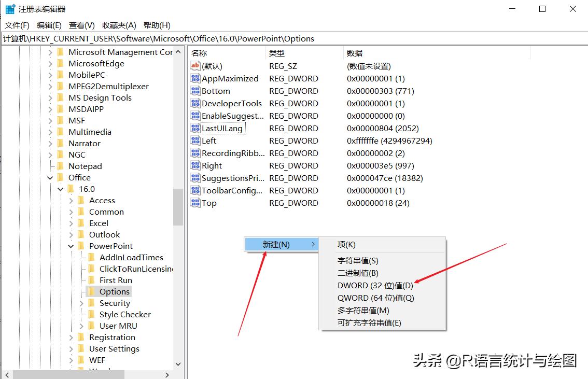Choose 二进制值(B) in submenu

coord(382,273)
